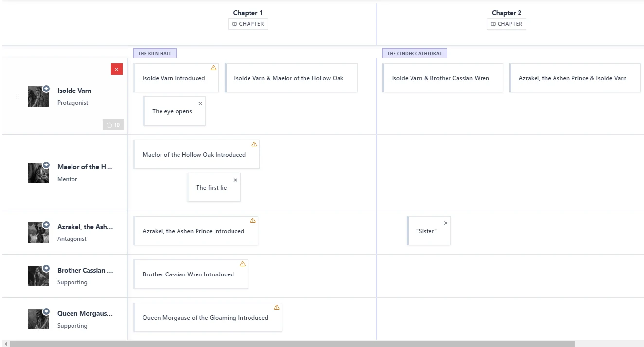Click the badge icon on Maelor's avatar

(x=46, y=165)
